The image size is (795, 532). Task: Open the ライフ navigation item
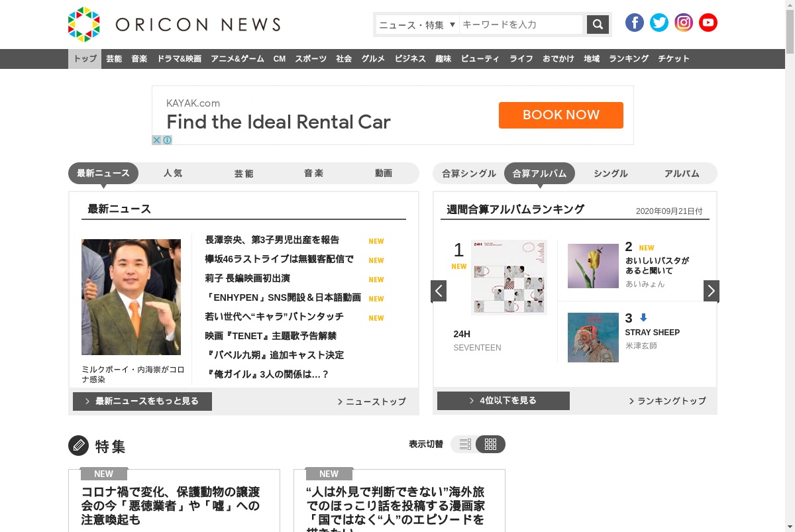521,59
